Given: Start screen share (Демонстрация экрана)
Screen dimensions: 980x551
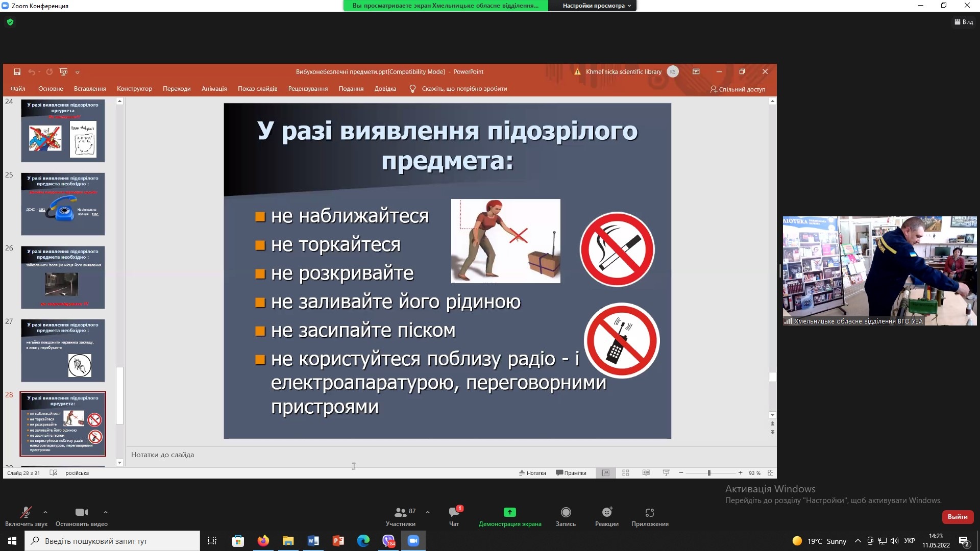Looking at the screenshot, I should coord(509,513).
